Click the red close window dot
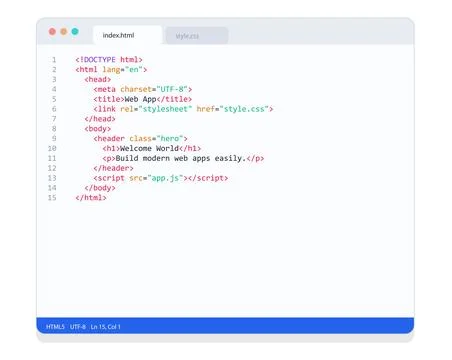The height and width of the screenshot is (360, 452). tap(52, 31)
